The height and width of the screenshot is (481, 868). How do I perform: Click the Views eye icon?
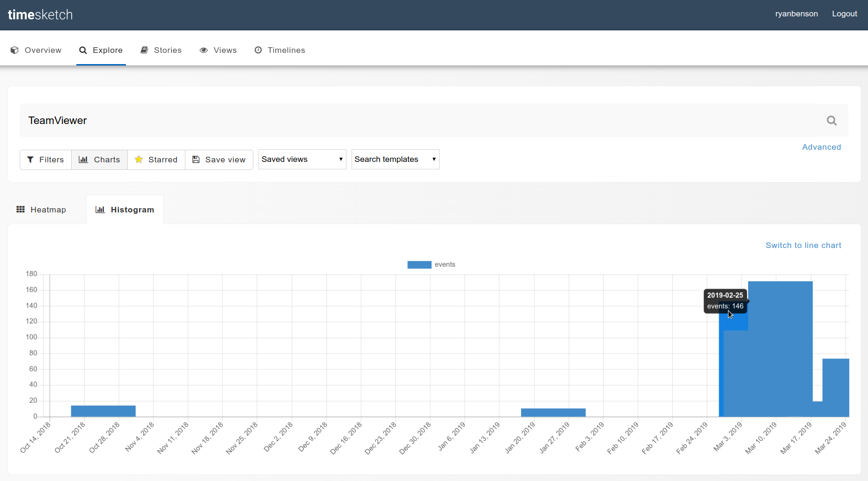(x=204, y=50)
